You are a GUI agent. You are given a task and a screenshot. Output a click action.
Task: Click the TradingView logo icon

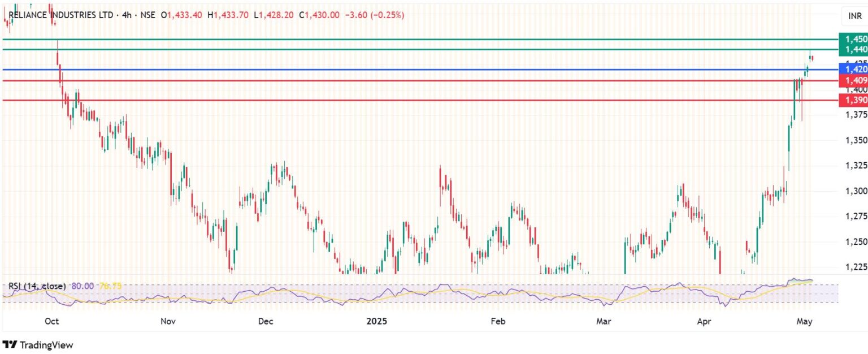[x=10, y=345]
